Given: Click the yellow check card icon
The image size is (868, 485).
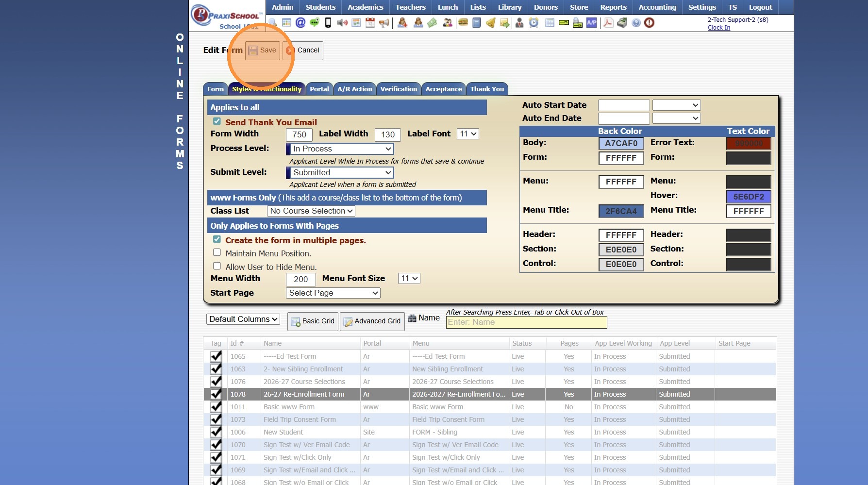Looking at the screenshot, I should pyautogui.click(x=564, y=22).
